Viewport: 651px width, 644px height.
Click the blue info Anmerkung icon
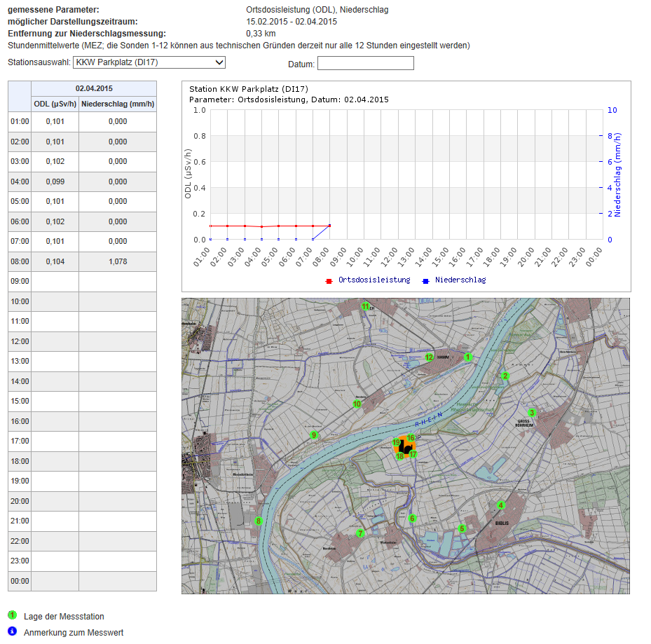point(12,631)
